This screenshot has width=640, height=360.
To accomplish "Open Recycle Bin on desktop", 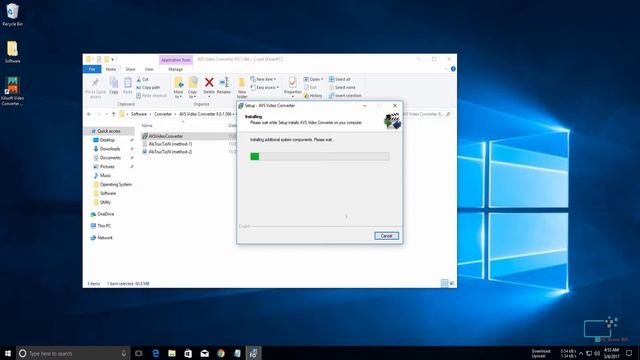I will 12,15.
